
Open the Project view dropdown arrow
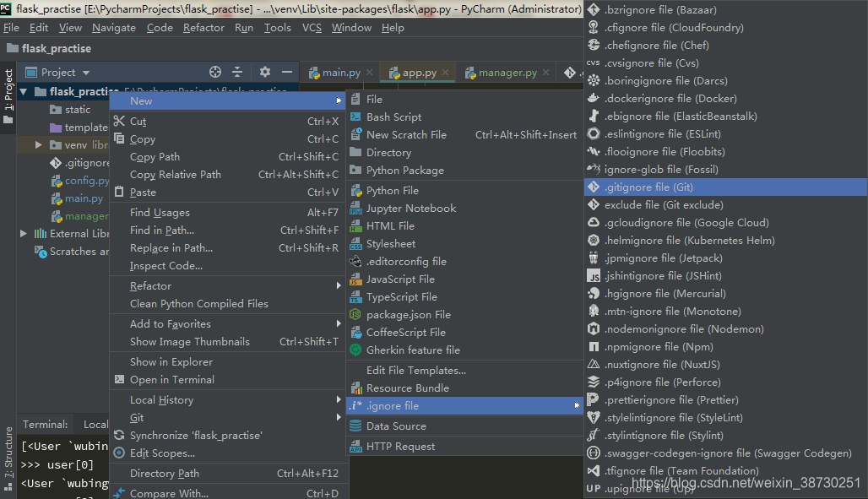click(x=86, y=73)
